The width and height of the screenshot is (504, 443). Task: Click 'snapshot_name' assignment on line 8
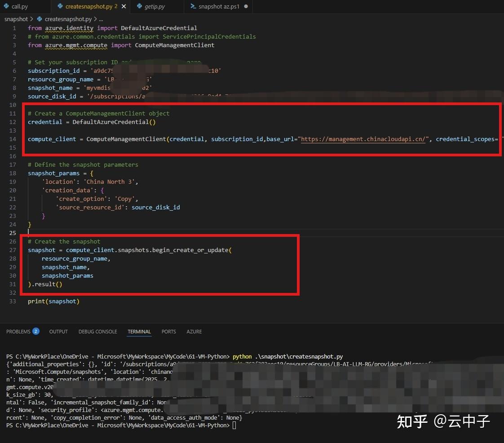[x=50, y=88]
